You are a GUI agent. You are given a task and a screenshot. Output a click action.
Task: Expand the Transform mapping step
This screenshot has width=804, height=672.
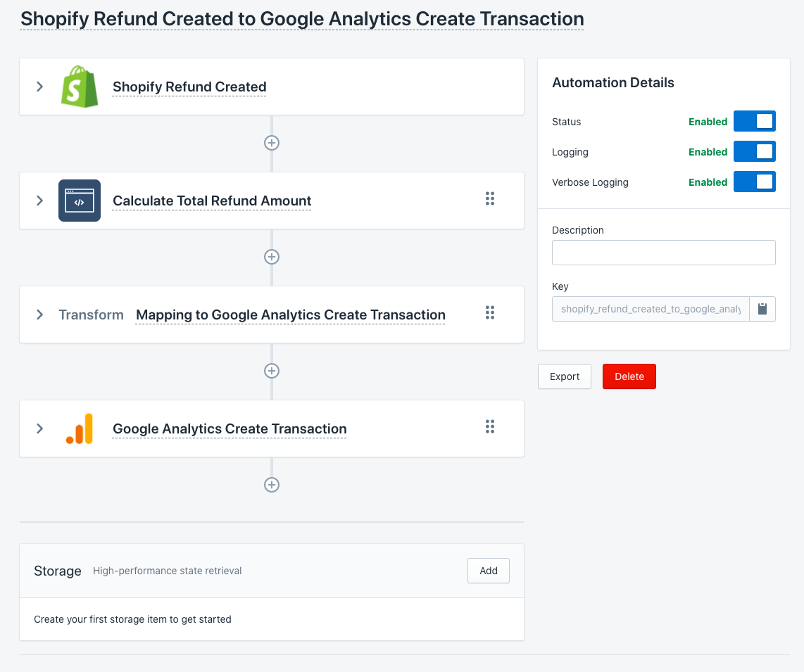(40, 315)
